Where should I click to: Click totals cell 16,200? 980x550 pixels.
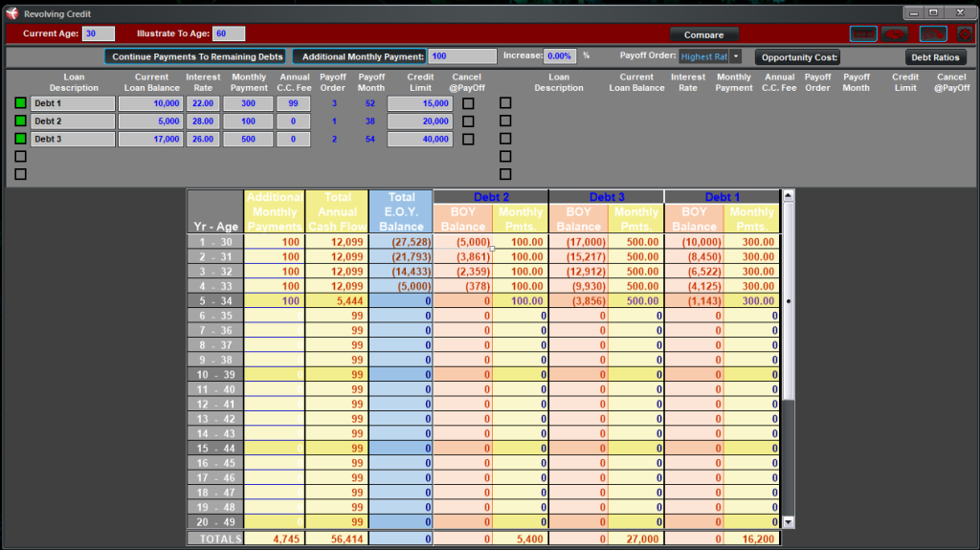click(752, 539)
